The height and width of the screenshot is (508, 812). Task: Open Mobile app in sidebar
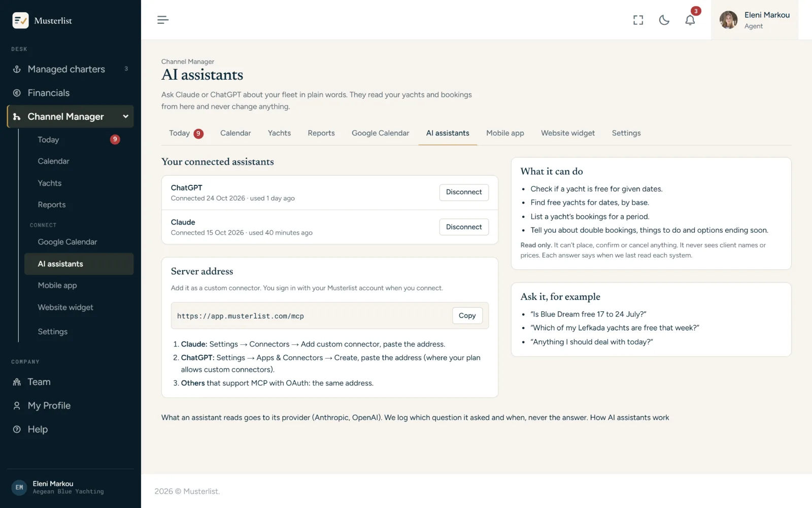point(79,285)
